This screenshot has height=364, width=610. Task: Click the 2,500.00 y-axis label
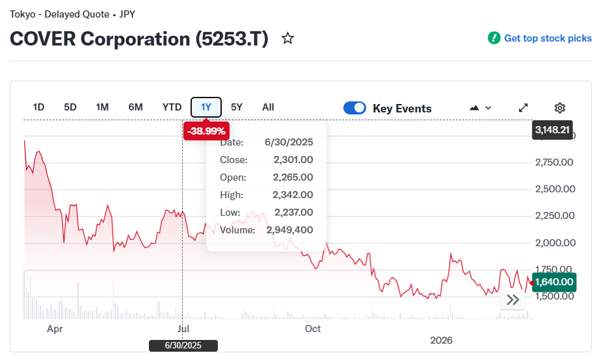pyautogui.click(x=555, y=189)
